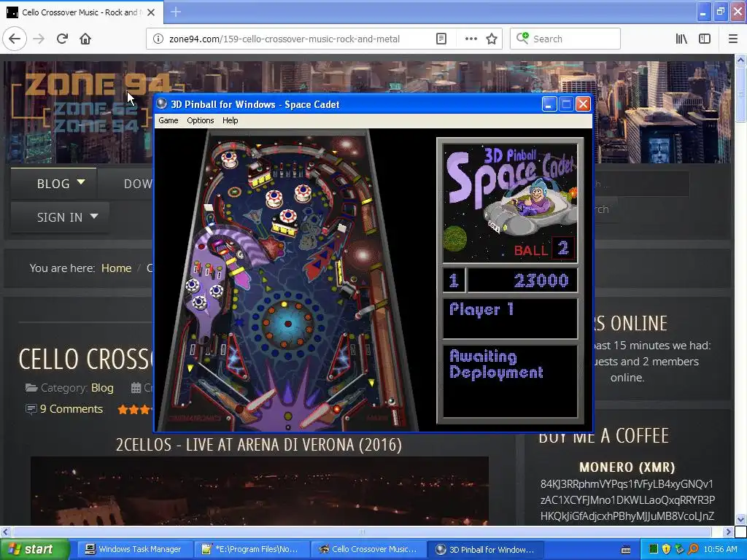This screenshot has width=747, height=560.
Task: Open page actions three-dot menu
Action: (x=471, y=39)
